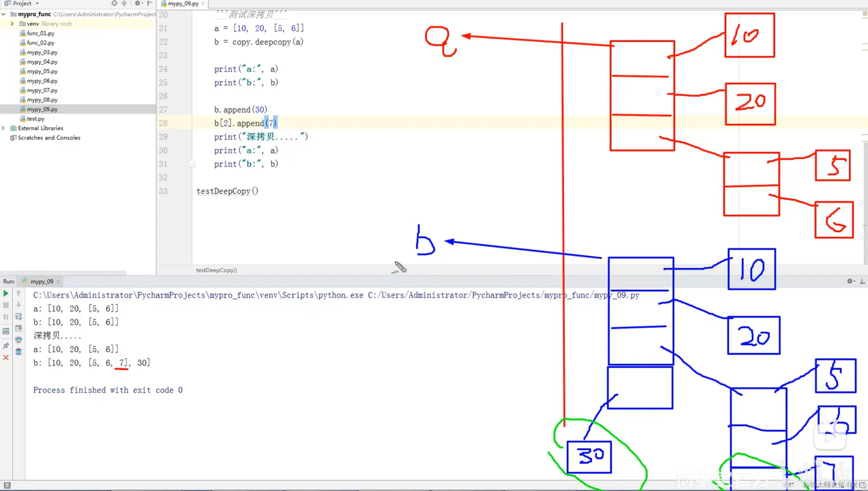The image size is (868, 491).
Task: Toggle Pin Tab in Run panel
Action: tap(6, 345)
